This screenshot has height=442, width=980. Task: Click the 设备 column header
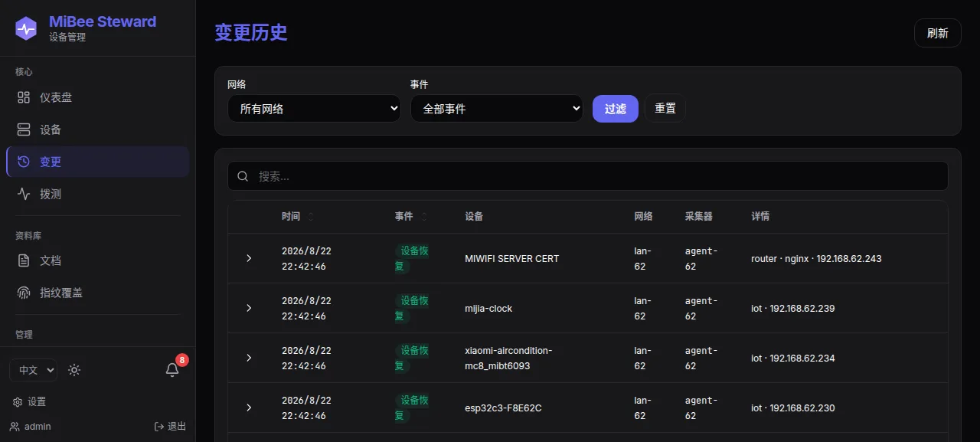pyautogui.click(x=474, y=217)
